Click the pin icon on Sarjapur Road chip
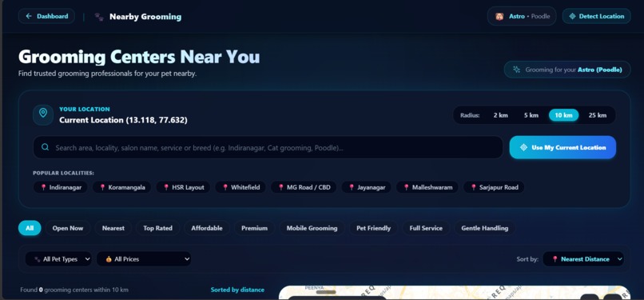This screenshot has height=300, width=644. (474, 187)
